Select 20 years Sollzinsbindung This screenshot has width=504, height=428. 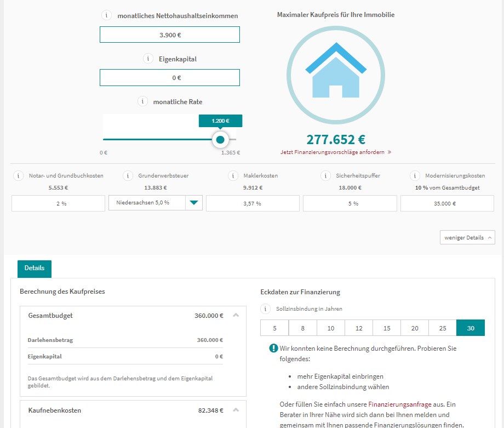click(415, 328)
